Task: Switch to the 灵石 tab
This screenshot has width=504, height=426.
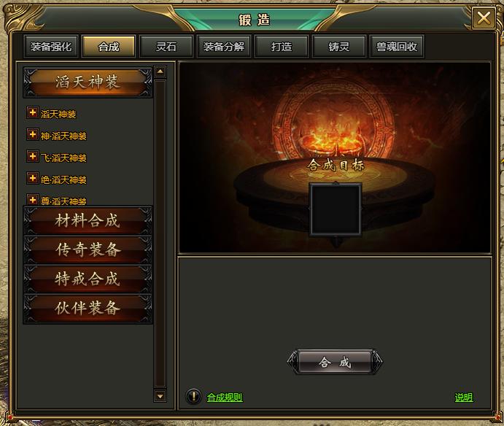Action: click(166, 47)
